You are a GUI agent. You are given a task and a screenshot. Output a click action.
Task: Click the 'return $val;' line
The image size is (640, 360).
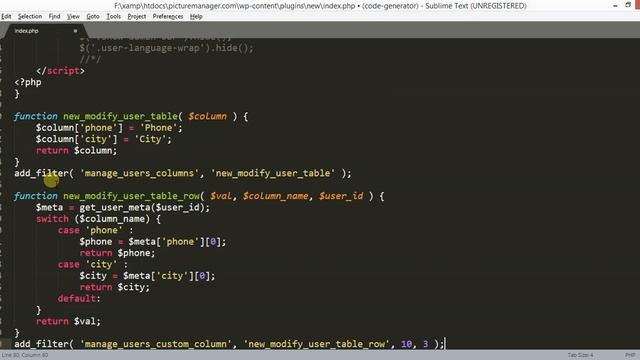[68, 321]
